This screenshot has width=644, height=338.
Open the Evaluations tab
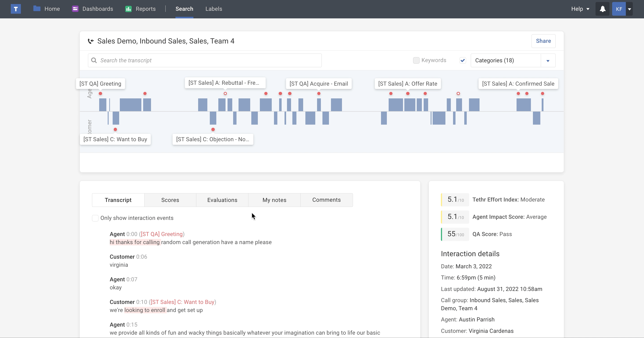coord(222,200)
